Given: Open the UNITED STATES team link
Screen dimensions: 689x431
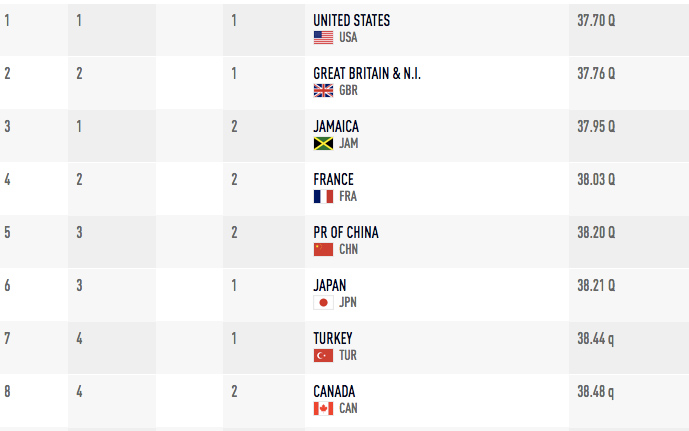Looking at the screenshot, I should pos(352,20).
